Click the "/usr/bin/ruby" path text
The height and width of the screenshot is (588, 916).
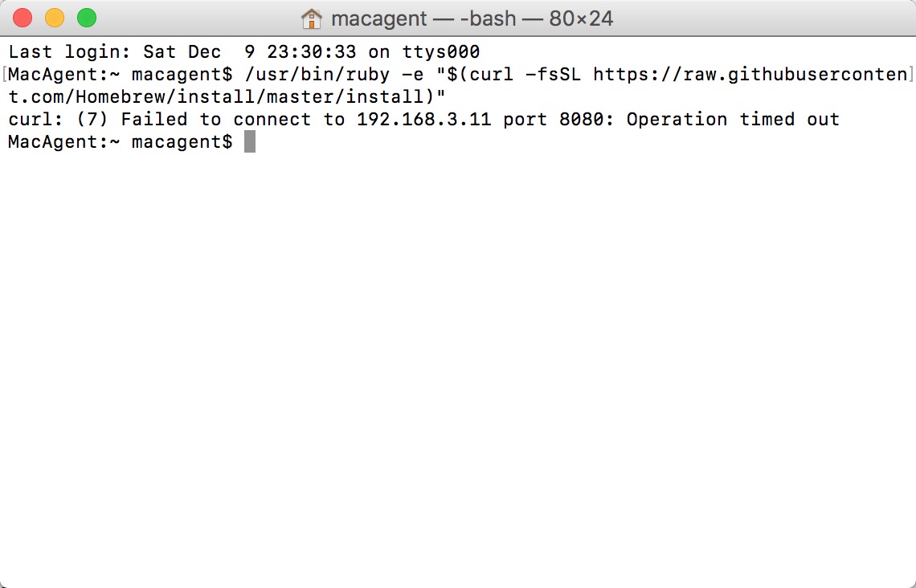[317, 75]
